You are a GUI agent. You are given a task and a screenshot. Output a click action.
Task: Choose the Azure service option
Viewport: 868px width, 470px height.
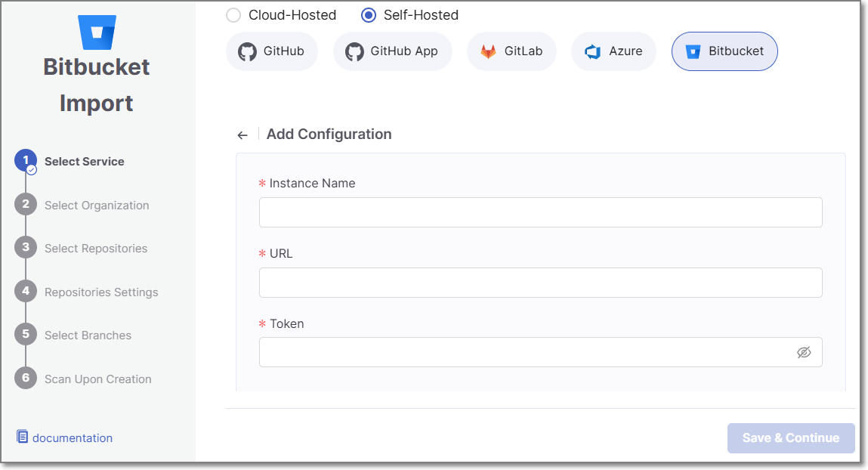(613, 51)
